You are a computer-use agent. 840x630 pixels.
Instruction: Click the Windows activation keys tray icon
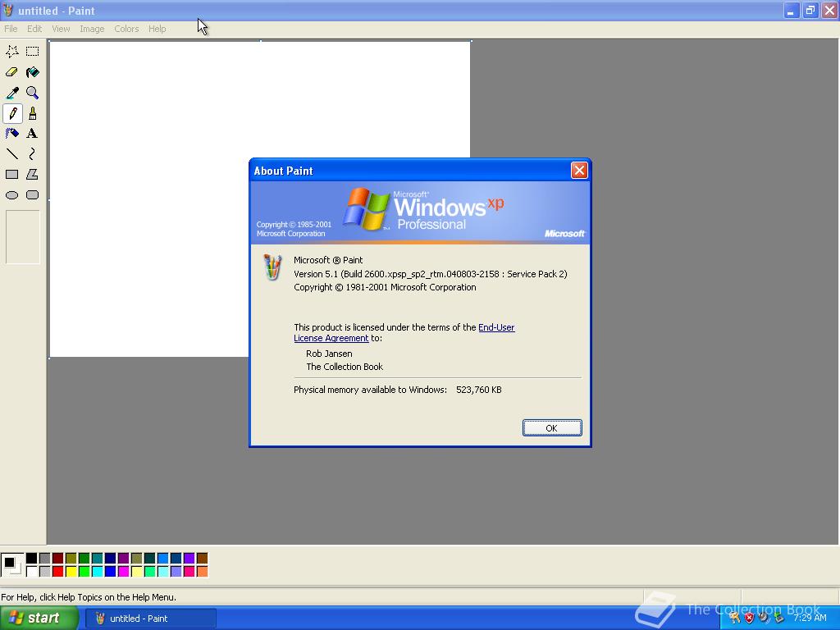(x=734, y=618)
